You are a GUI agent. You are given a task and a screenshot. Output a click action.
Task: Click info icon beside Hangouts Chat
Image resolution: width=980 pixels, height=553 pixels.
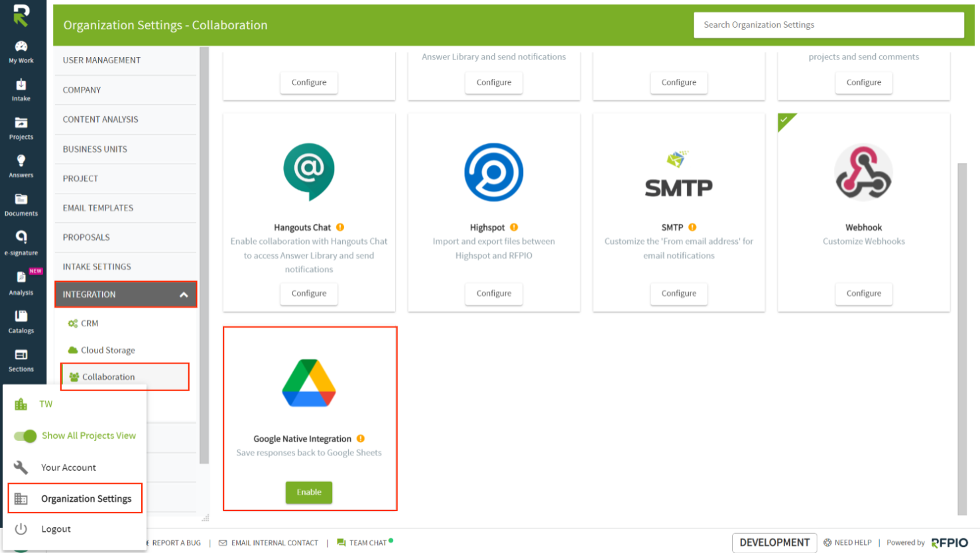pos(340,227)
